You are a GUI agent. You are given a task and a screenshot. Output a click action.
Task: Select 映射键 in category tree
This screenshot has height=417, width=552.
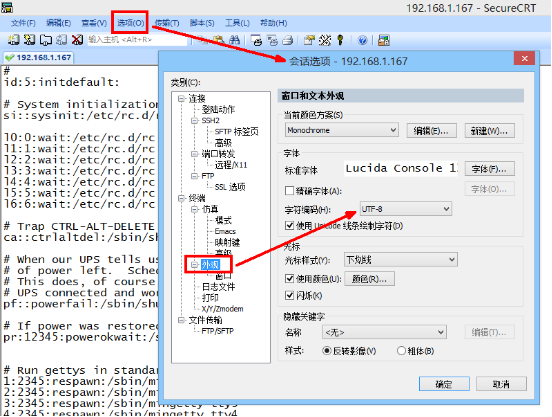click(x=227, y=242)
